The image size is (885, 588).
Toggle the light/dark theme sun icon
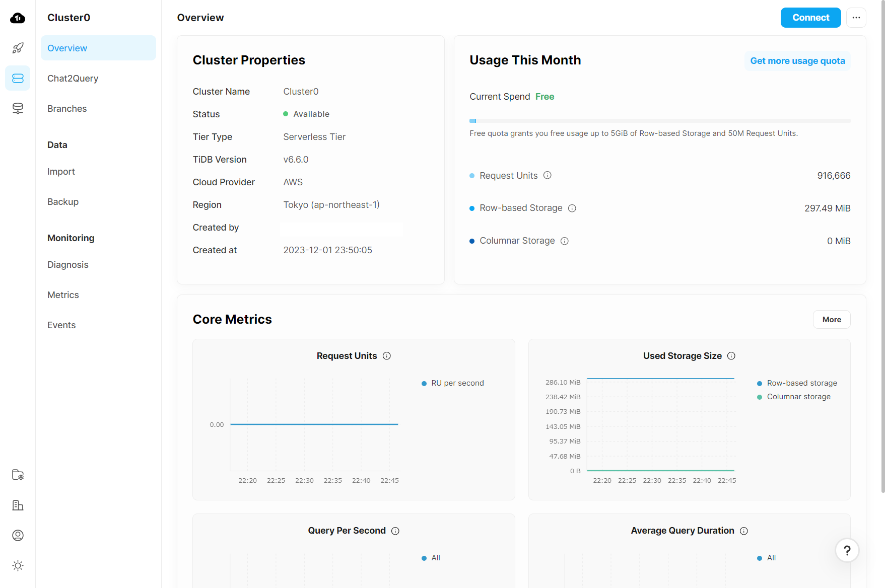pyautogui.click(x=18, y=565)
